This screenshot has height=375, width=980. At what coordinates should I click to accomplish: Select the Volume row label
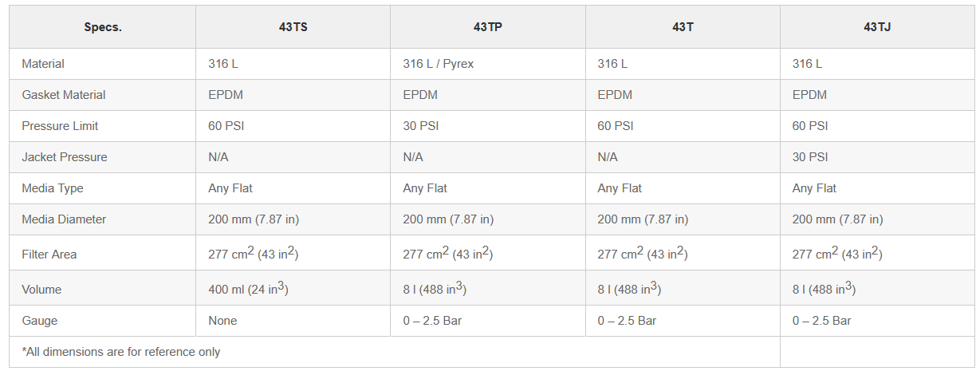41,290
